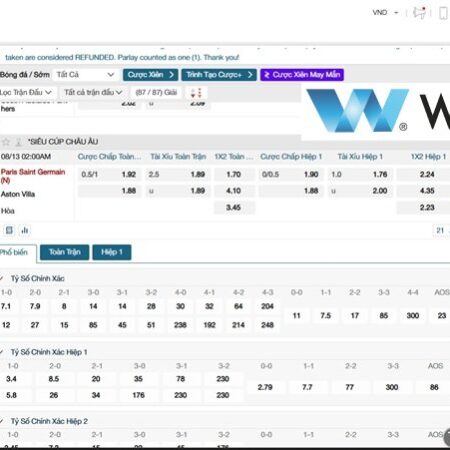The width and height of the screenshot is (450, 450).
Task: Open the VND currency dropdown
Action: pos(385,13)
